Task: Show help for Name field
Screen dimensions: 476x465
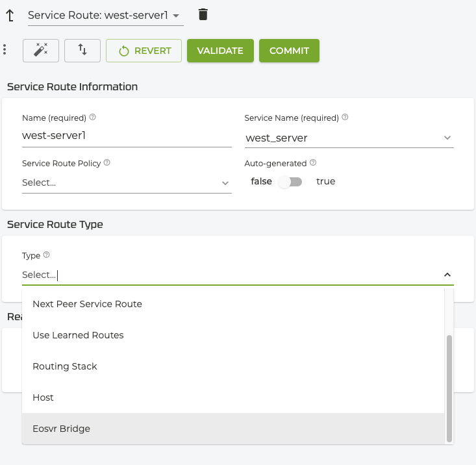Action: (93, 118)
